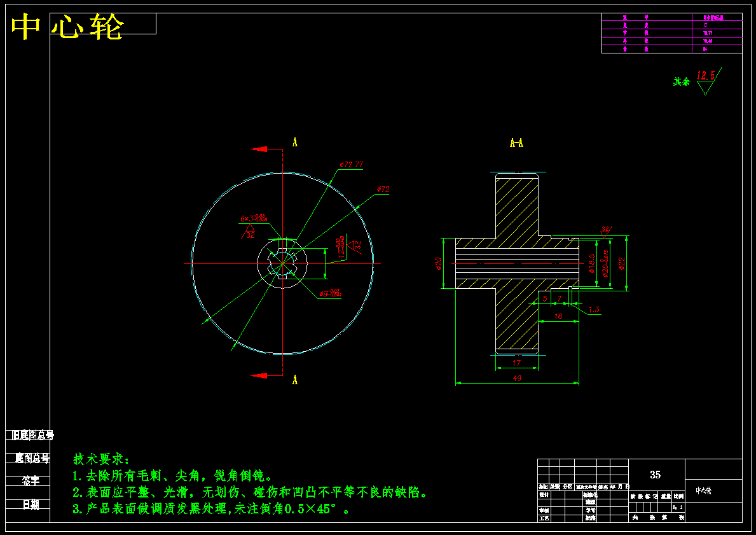Select the note line 3.产品表面做调质发黑处理

point(212,509)
